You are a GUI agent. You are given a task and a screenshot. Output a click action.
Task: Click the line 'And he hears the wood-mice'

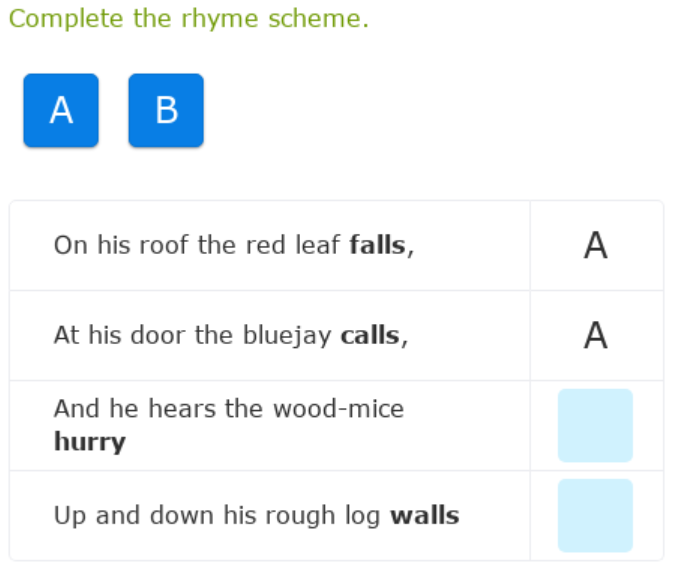[228, 408]
